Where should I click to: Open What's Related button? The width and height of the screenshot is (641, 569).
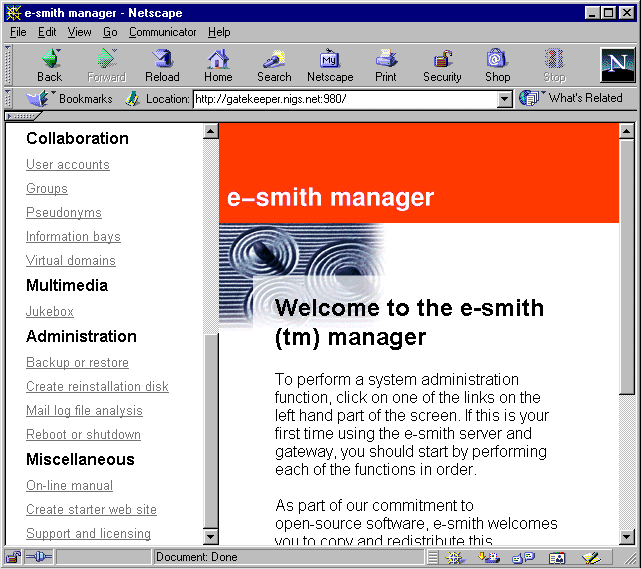pos(571,98)
